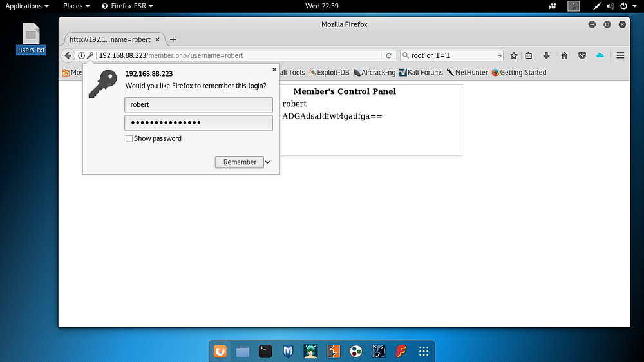This screenshot has width=644, height=362.
Task: Launch the colored circles dock app
Action: tap(355, 351)
